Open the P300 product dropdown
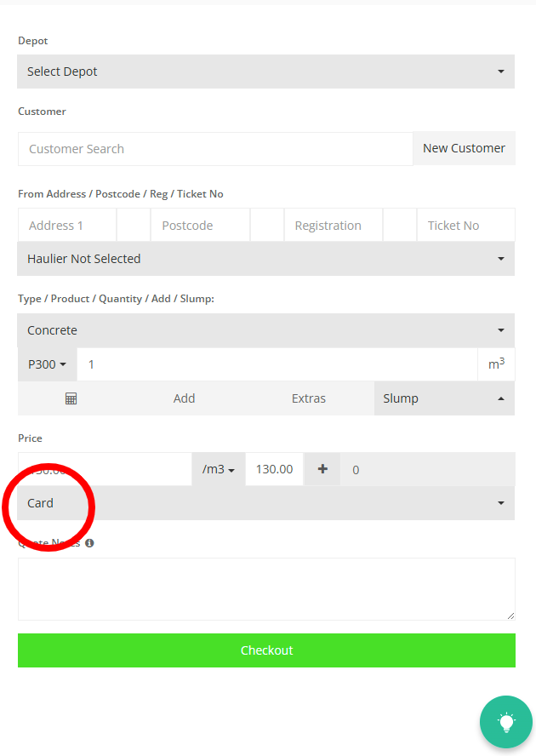This screenshot has height=756, width=536. [x=47, y=364]
